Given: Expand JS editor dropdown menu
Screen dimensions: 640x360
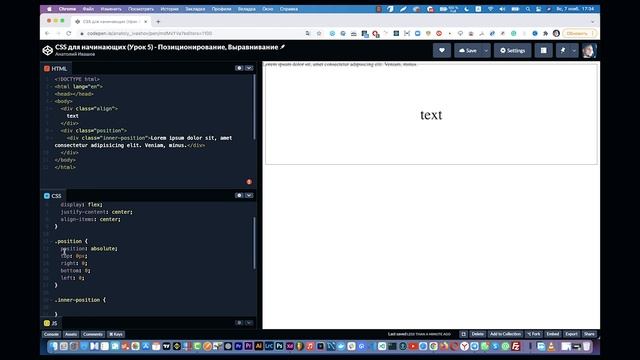Looking at the screenshot, I should point(249,323).
